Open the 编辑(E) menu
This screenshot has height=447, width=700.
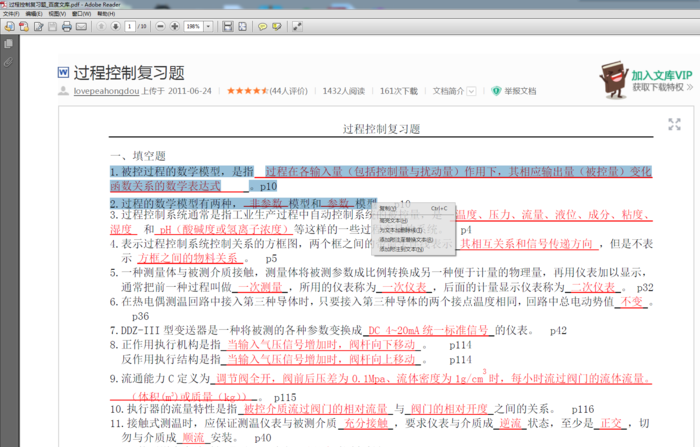coord(34,14)
